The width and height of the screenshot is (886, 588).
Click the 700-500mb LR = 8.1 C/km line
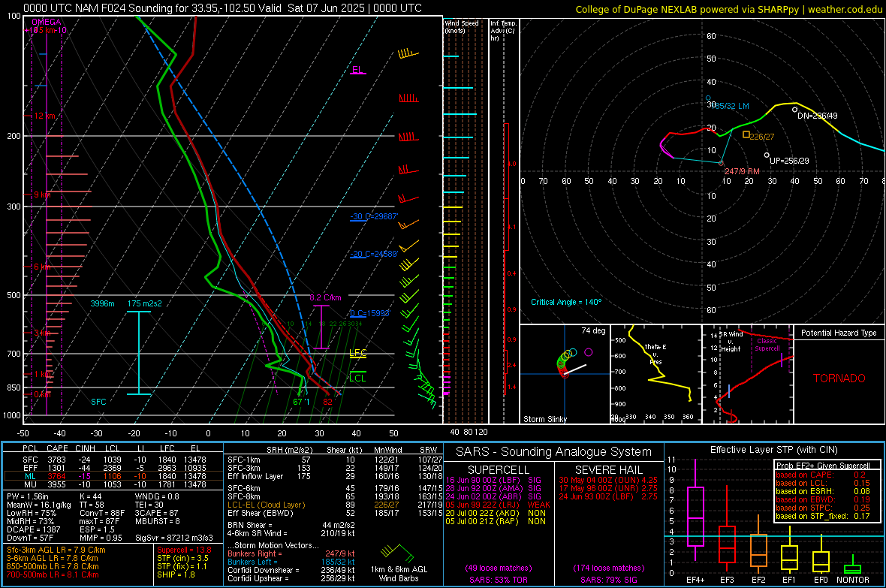[53, 575]
